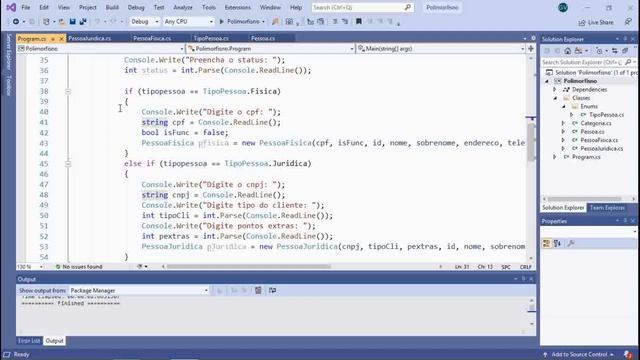Switch to the PessoaJuridica.cs tab
Viewport: 640px width, 360px height.
click(90, 38)
